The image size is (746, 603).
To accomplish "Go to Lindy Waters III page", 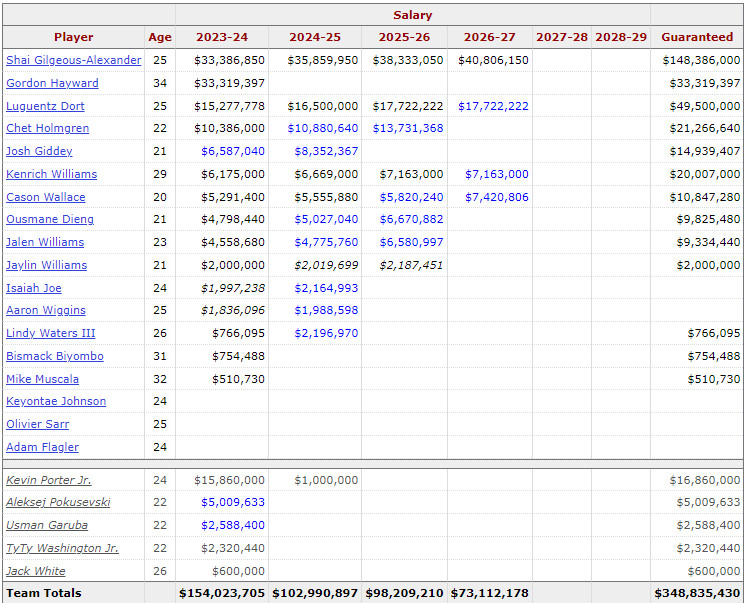I will click(50, 333).
